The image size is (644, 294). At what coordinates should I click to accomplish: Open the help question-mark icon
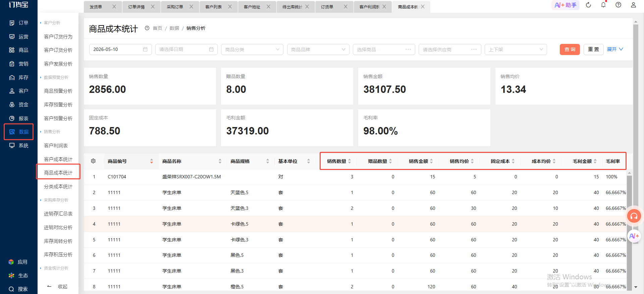(619, 5)
